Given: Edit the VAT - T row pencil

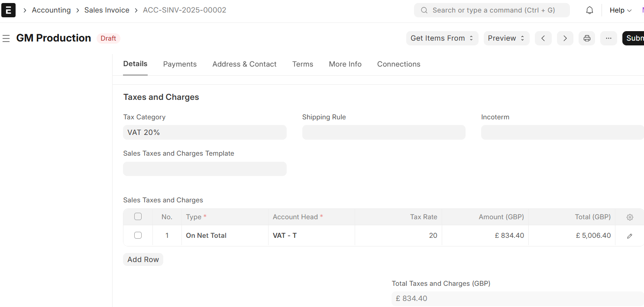Looking at the screenshot, I should point(630,236).
